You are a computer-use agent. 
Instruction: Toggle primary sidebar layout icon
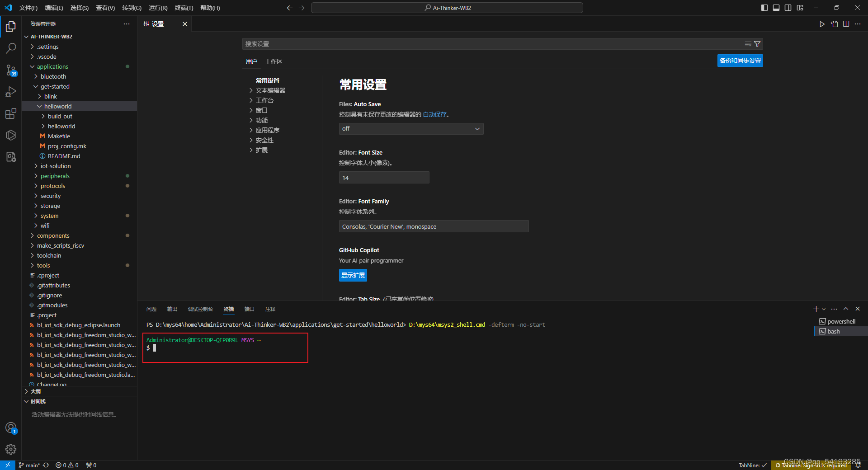[x=764, y=8]
